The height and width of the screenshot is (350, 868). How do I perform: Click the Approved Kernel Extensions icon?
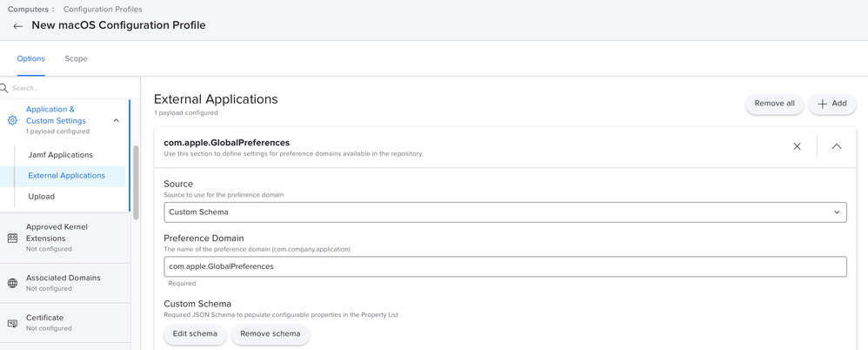tap(12, 238)
